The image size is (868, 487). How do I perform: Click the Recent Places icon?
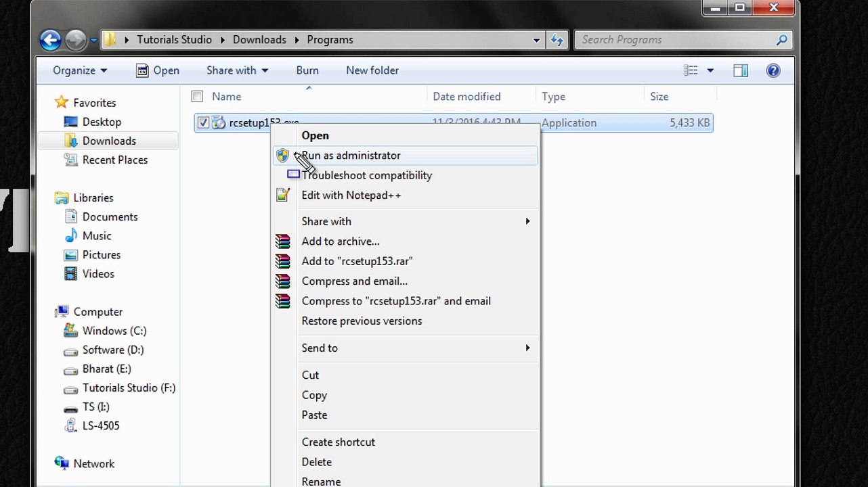pyautogui.click(x=70, y=160)
